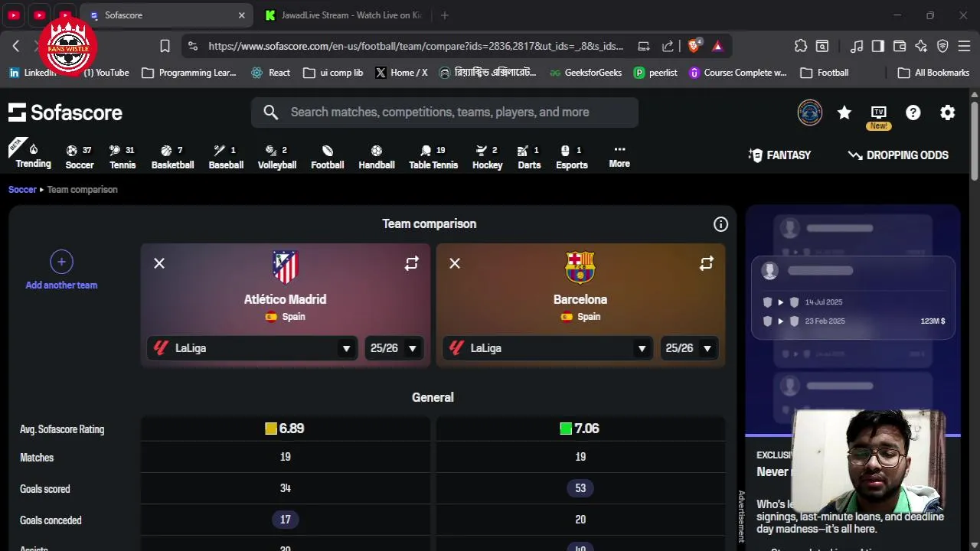Click the Sofascore logo
The width and height of the screenshot is (980, 551).
[x=65, y=112]
